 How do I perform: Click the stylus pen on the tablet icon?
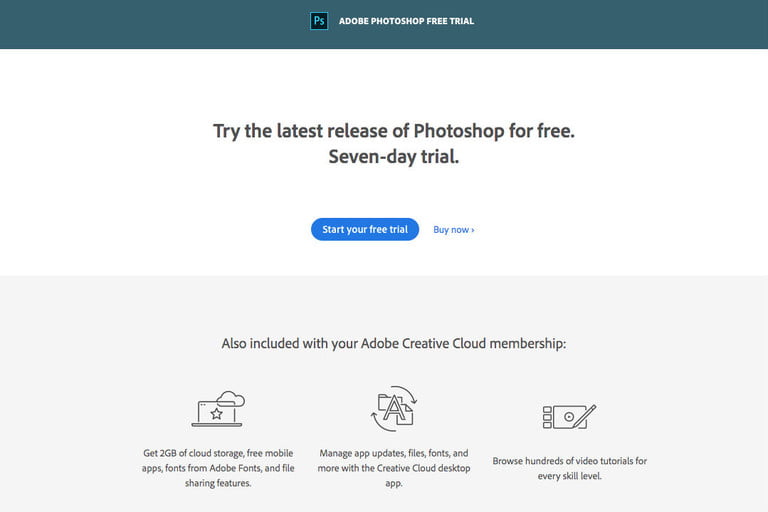[x=585, y=416]
